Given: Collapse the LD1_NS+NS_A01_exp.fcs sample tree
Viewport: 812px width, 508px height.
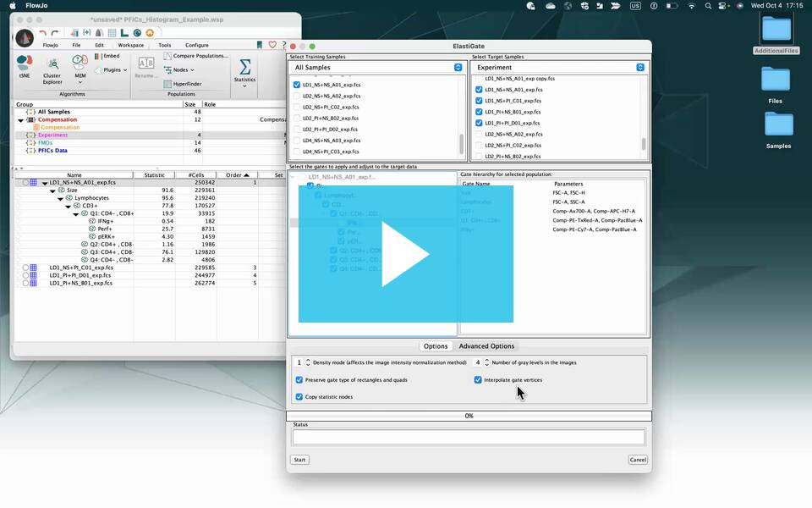Looking at the screenshot, I should click(x=45, y=183).
